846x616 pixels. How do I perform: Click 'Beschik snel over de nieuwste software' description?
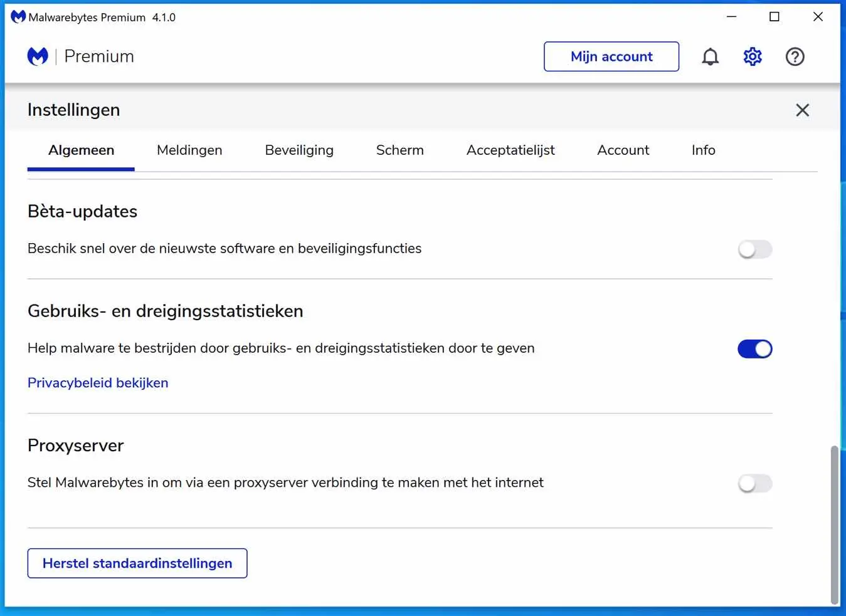[225, 249]
